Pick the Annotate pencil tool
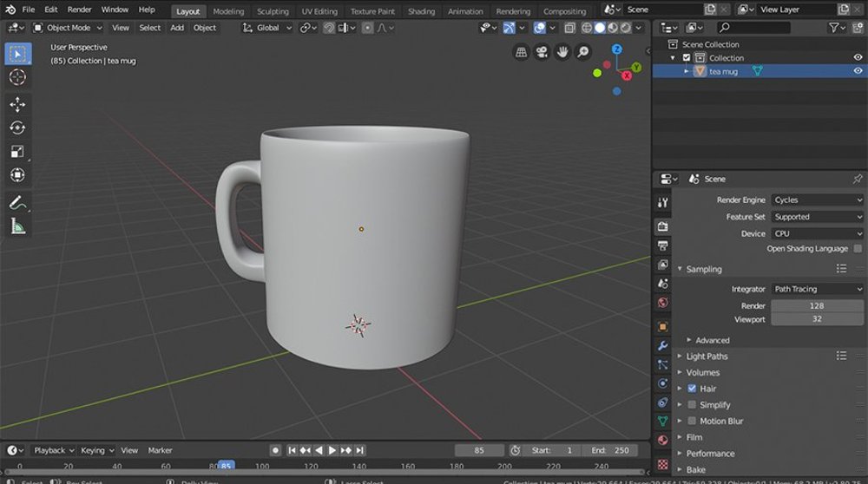Image resolution: width=868 pixels, height=484 pixels. point(17,203)
